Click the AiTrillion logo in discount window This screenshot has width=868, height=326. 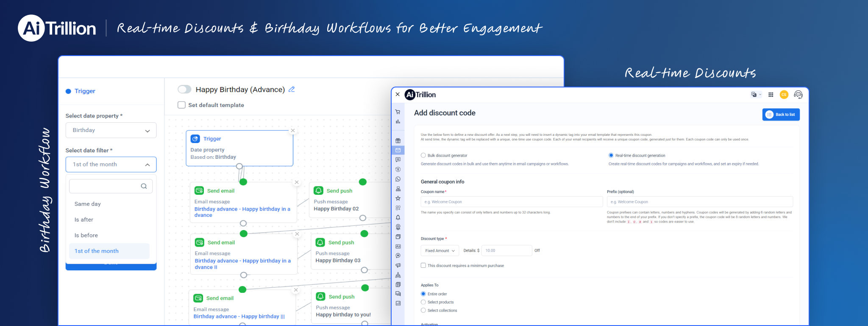click(420, 95)
